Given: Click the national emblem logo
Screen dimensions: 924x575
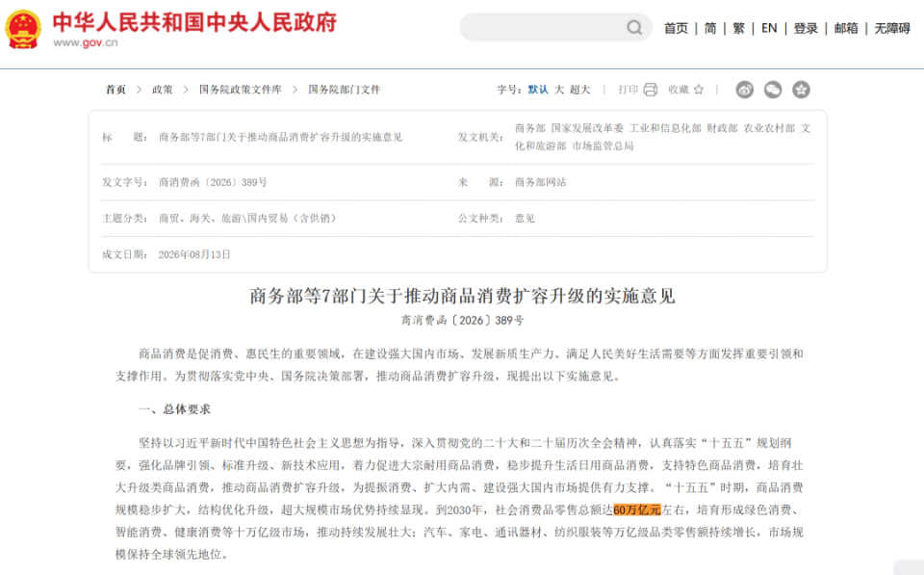Looking at the screenshot, I should coord(23,28).
